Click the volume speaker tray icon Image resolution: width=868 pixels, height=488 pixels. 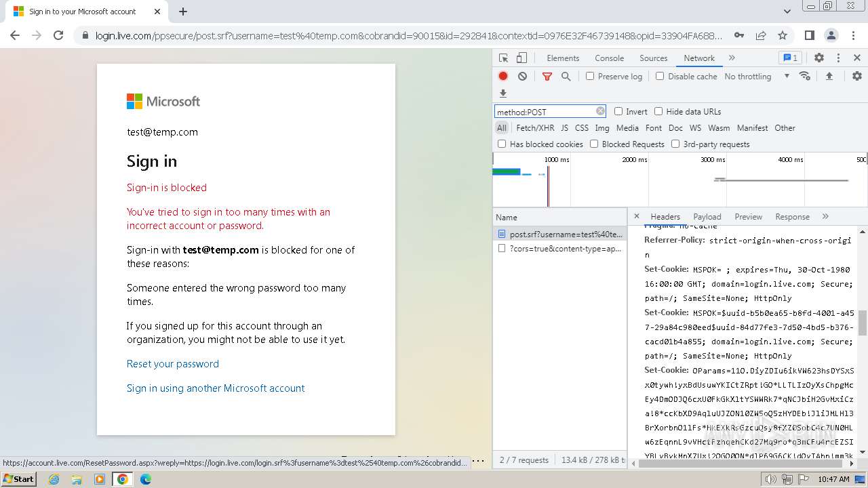point(770,479)
